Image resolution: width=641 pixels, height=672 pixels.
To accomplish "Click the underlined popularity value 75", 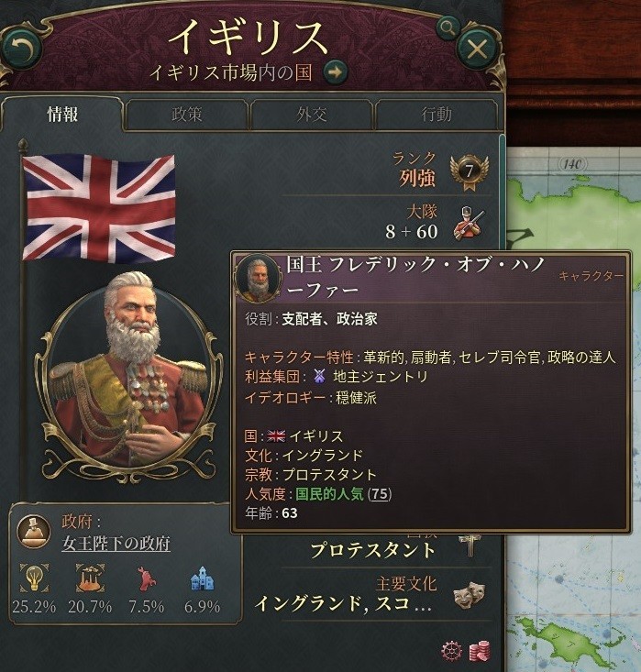I will click(x=380, y=494).
